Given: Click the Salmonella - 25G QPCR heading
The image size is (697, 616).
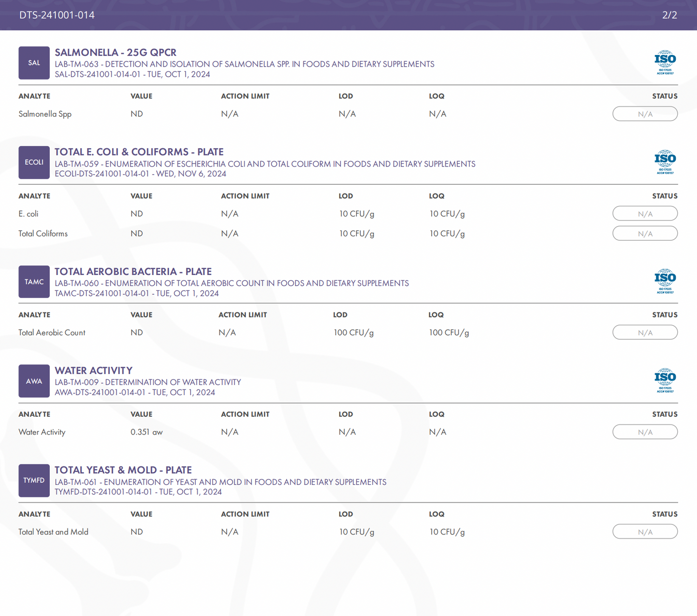Looking at the screenshot, I should pyautogui.click(x=115, y=52).
